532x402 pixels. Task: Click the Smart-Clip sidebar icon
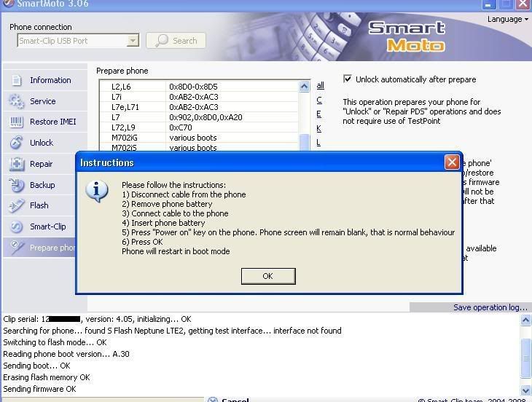tap(16, 226)
